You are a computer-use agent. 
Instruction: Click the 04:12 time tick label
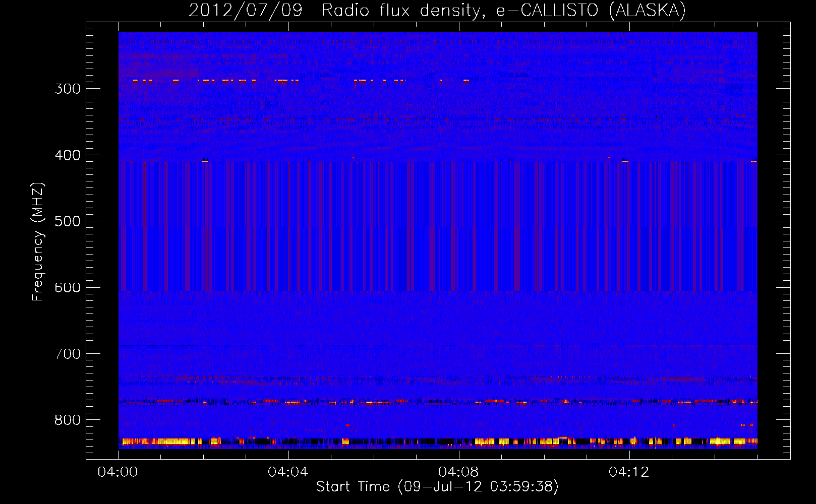coord(629,472)
